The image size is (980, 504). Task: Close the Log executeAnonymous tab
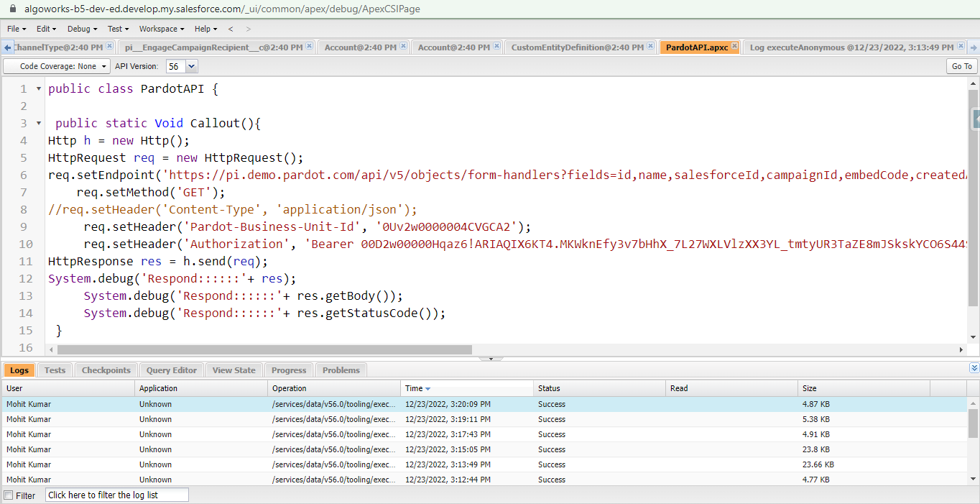point(961,46)
